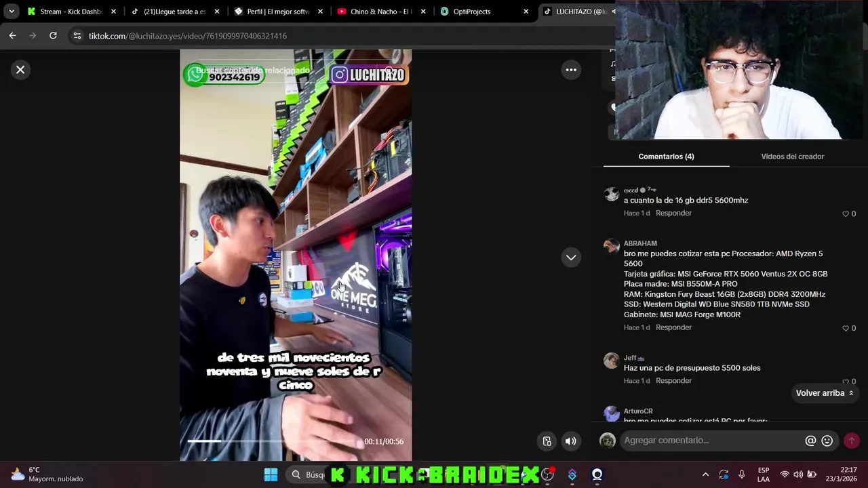This screenshot has height=488, width=868.
Task: Go back with browser back arrow
Action: click(x=12, y=36)
